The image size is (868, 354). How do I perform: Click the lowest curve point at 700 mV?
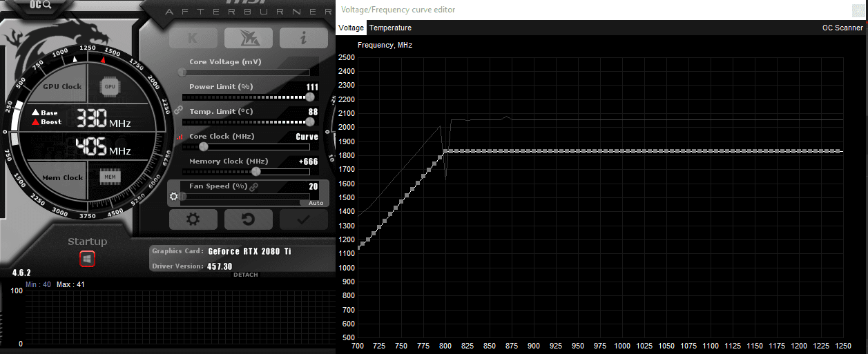pos(358,248)
